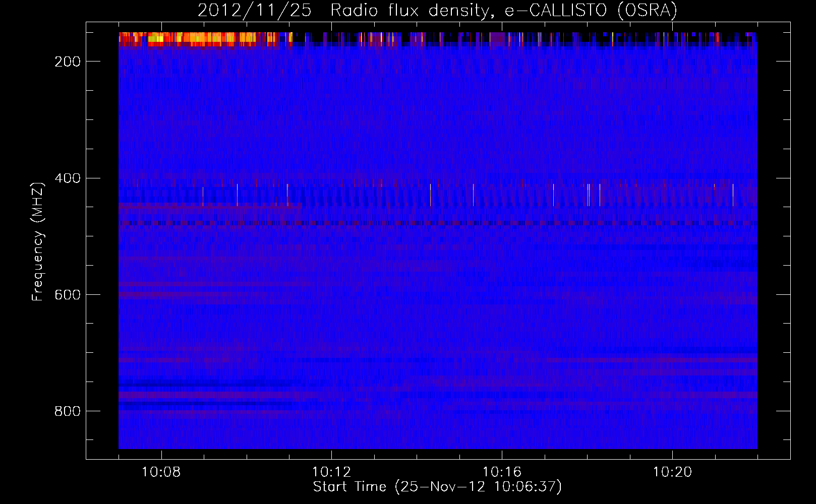The width and height of the screenshot is (816, 504).
Task: Click the 10:20 time tick label
Action: pyautogui.click(x=672, y=472)
